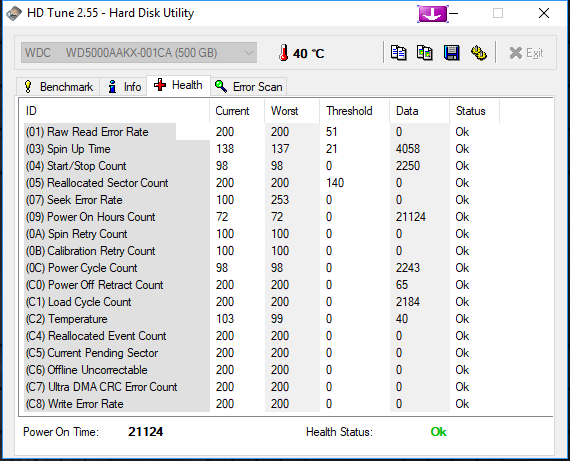Click the save screenshot floppy disk icon

451,53
